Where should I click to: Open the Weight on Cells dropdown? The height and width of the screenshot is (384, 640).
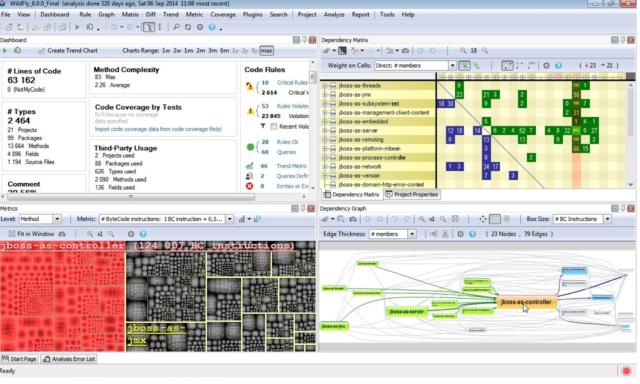(452, 66)
